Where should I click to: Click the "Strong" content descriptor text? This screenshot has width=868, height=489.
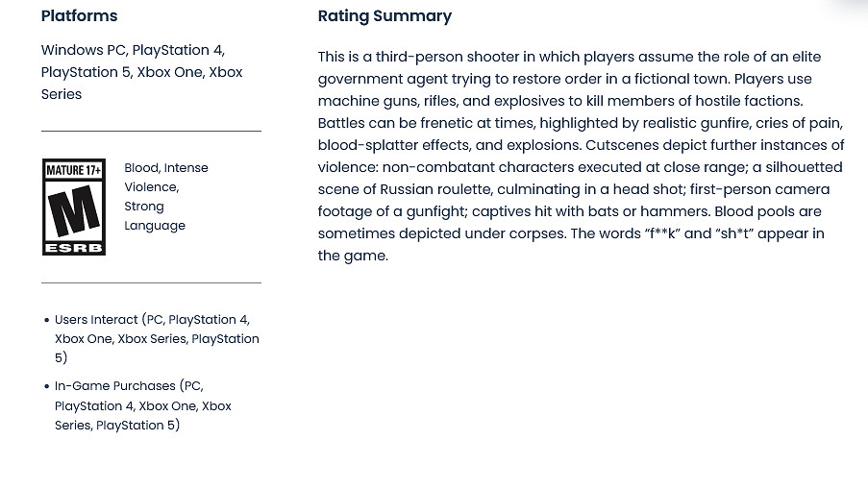144,206
